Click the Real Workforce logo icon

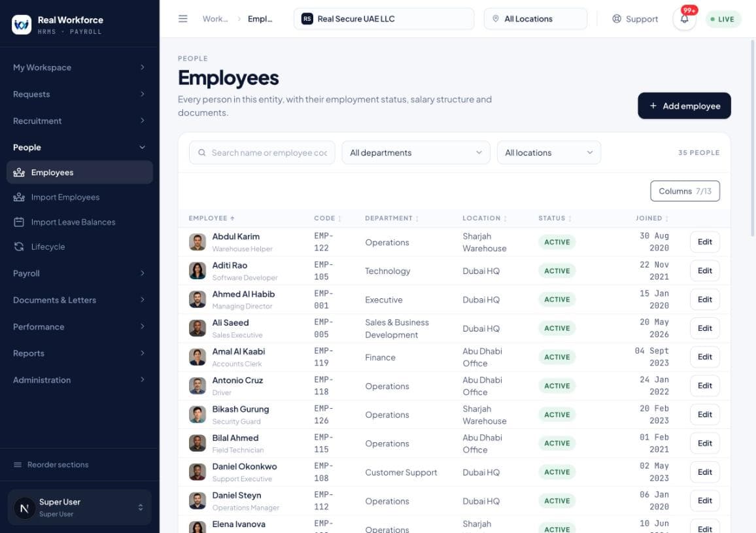[x=21, y=25]
